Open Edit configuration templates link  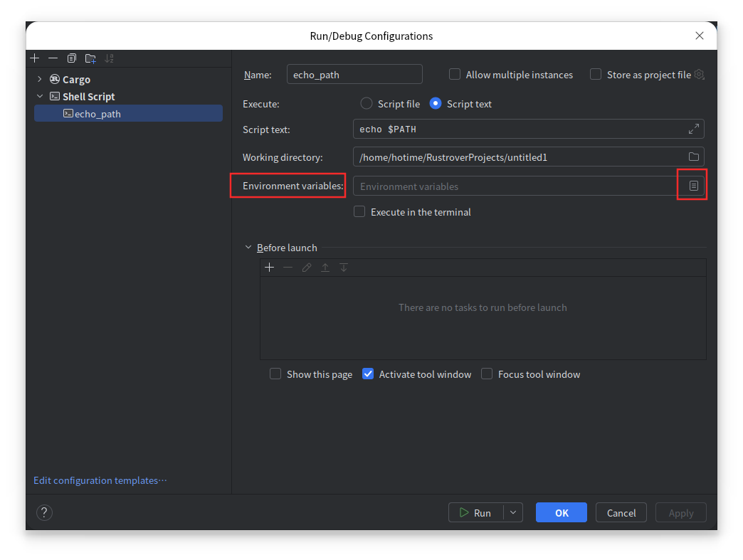click(100, 480)
